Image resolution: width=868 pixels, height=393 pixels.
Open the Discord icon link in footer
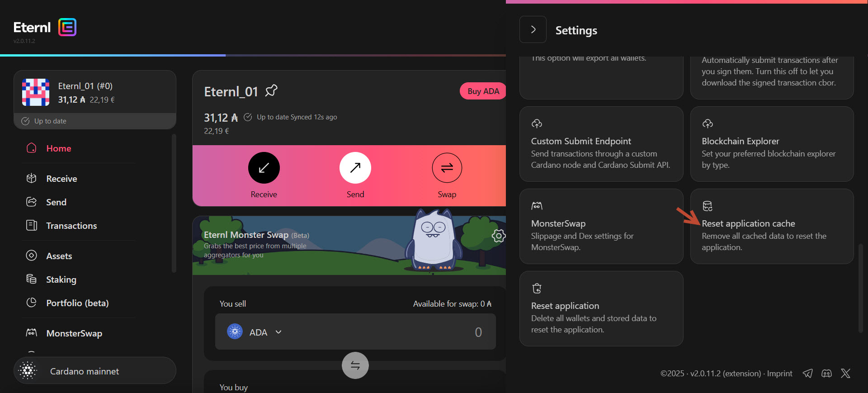coord(826,373)
